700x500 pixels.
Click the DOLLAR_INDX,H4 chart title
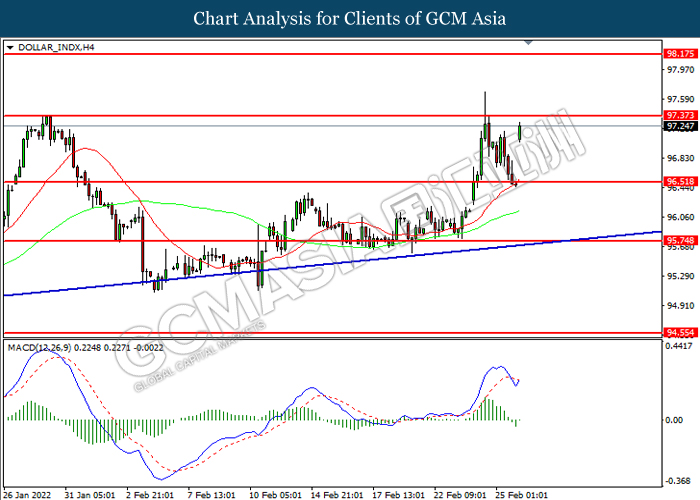coord(56,47)
